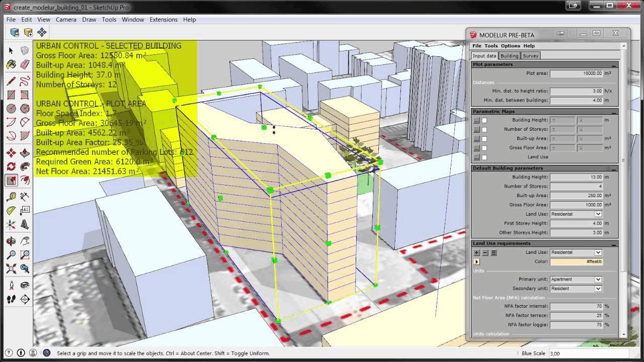Viewport: 644px width, 362px height.
Task: Select the Push/Pull tool
Action: [x=25, y=153]
